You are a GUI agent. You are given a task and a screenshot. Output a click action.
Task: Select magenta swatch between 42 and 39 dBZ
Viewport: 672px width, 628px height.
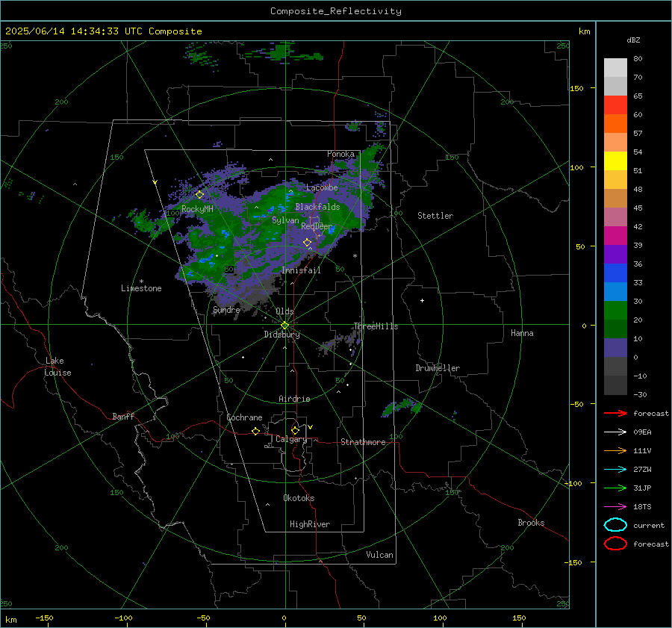click(615, 236)
